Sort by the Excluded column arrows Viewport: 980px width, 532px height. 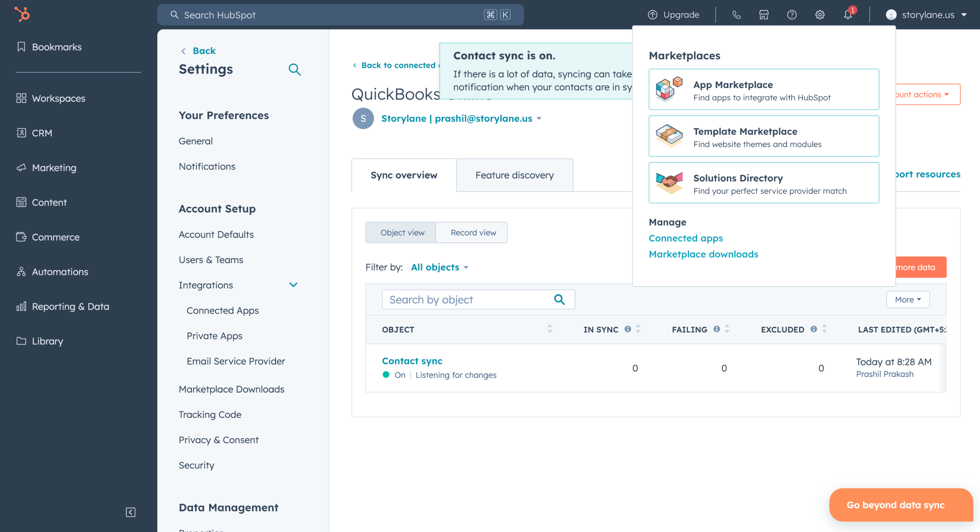pos(824,329)
